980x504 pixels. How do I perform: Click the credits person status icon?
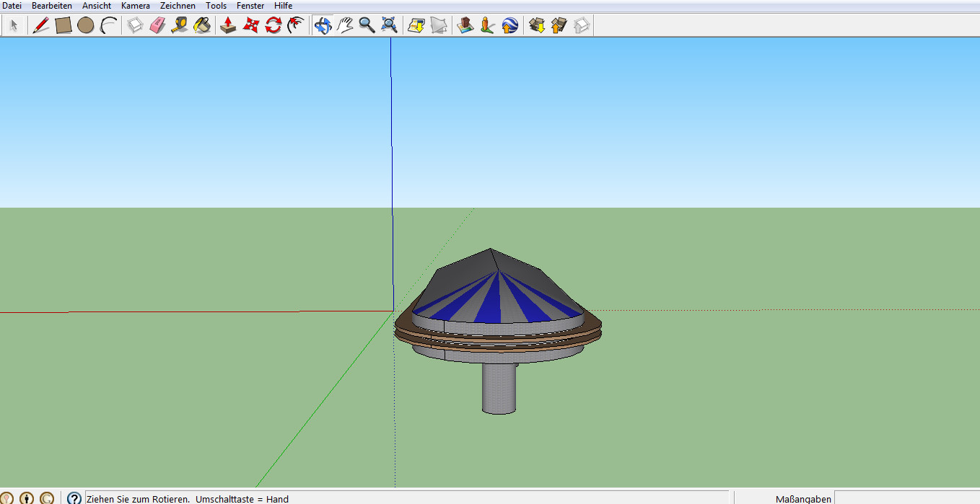[27, 498]
